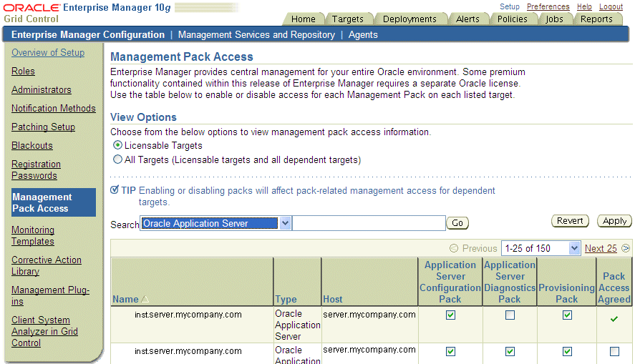
Task: Uncheck Configuration Pack checkbox in first row
Action: point(450,315)
